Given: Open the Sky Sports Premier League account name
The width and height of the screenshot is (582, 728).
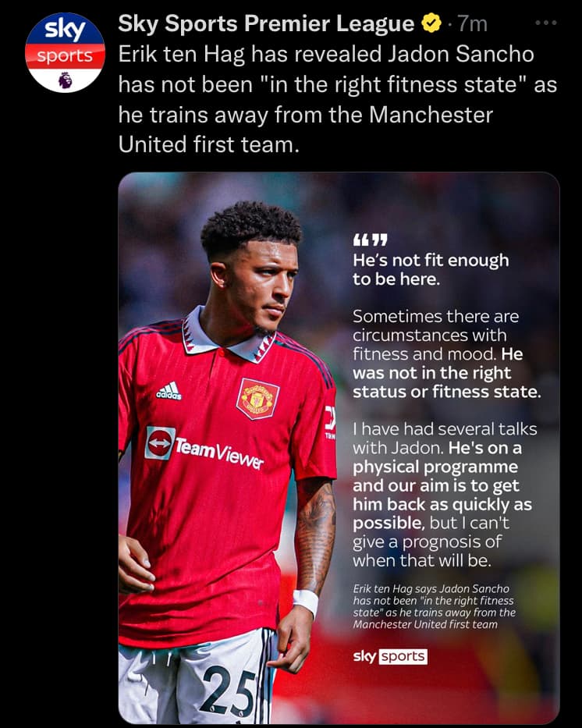Looking at the screenshot, I should point(266,23).
